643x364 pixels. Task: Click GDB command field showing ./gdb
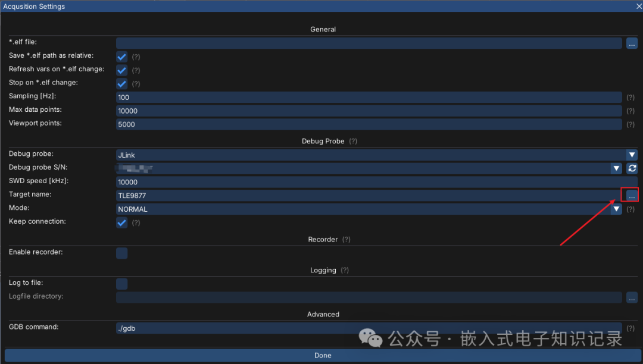click(369, 328)
